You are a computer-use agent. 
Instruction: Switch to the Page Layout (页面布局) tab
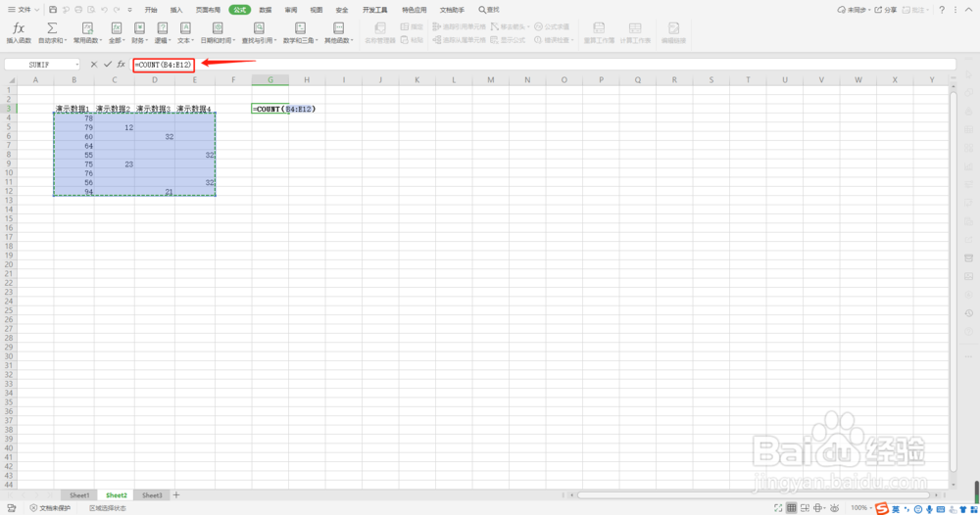click(208, 10)
